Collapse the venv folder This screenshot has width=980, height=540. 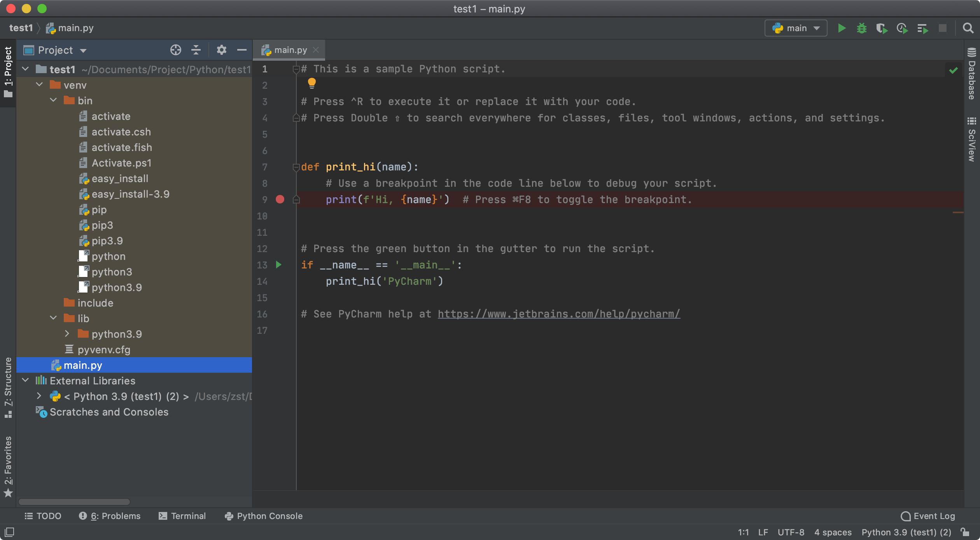[40, 85]
